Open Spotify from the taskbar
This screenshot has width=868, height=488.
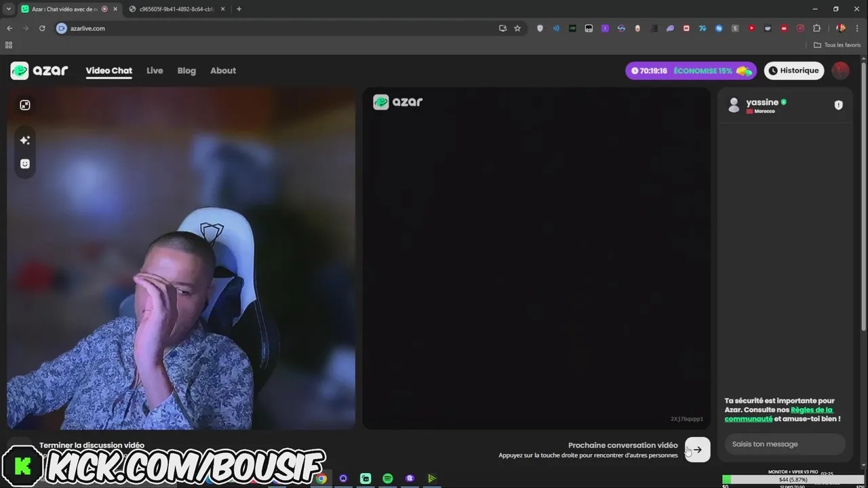coord(387,479)
